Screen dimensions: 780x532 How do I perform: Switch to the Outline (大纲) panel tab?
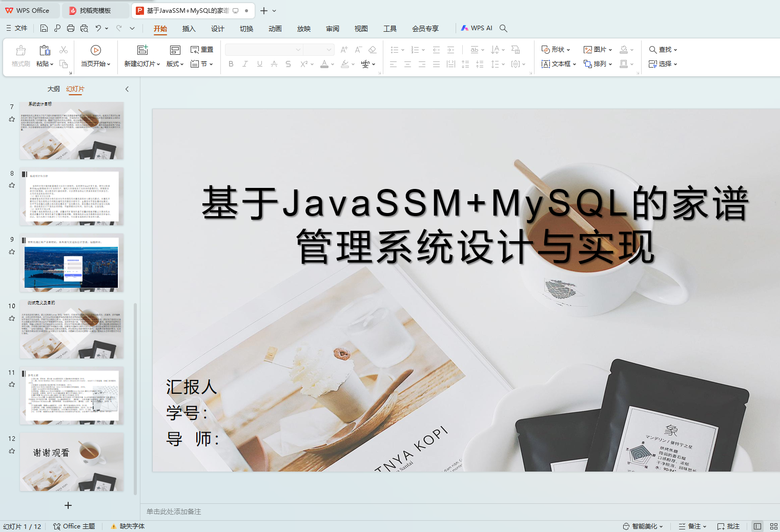point(54,89)
